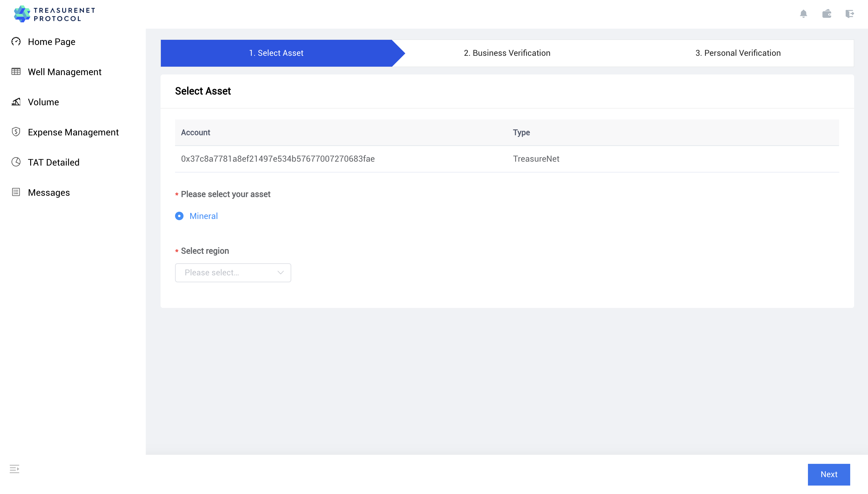Click the Home Page dashboard icon

point(16,41)
